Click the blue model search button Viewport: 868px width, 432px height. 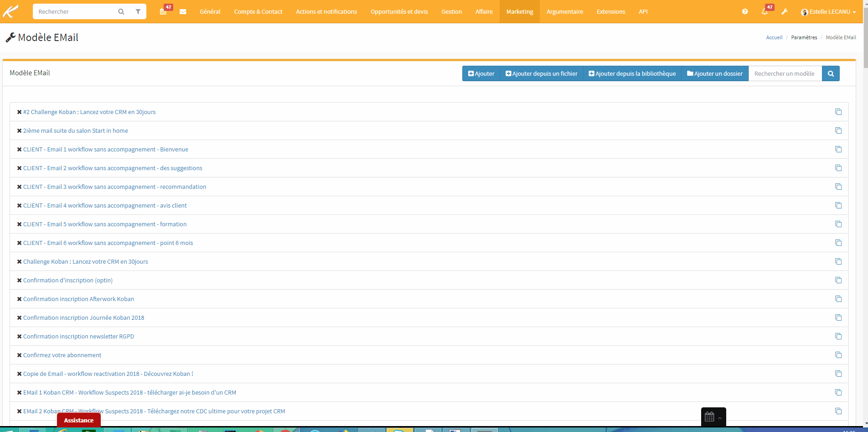click(831, 73)
